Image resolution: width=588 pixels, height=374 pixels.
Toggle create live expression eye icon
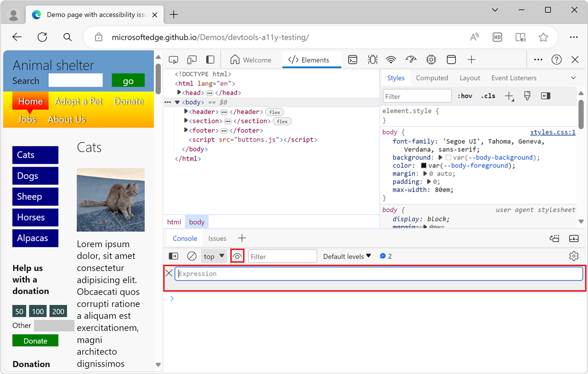238,256
